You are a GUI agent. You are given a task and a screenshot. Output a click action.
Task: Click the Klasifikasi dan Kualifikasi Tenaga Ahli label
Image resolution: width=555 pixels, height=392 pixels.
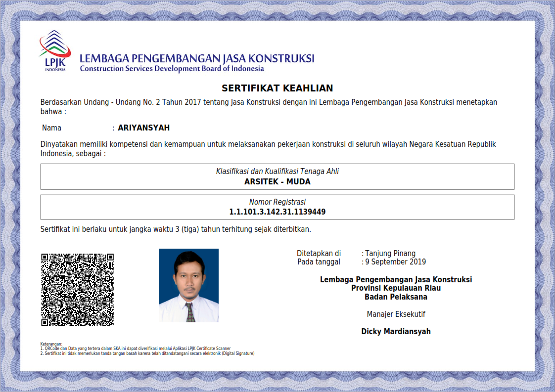[x=277, y=172]
